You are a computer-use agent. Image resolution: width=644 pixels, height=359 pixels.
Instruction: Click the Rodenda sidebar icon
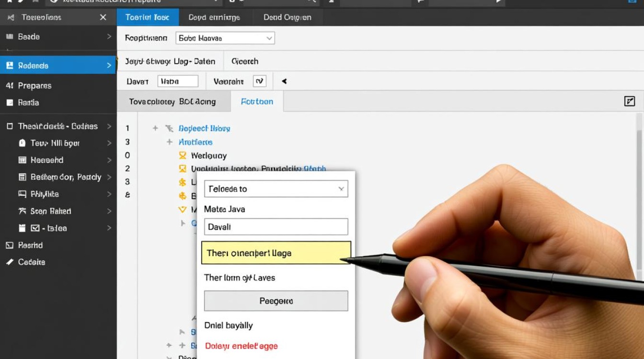(9, 66)
